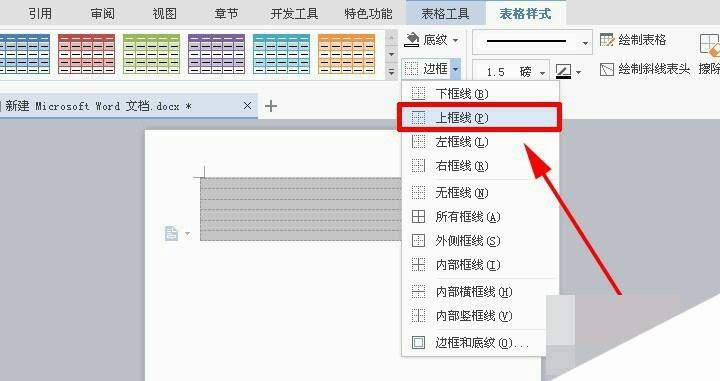This screenshot has height=381, width=720.
Task: Select the 表格样式 tab
Action: [x=525, y=13]
